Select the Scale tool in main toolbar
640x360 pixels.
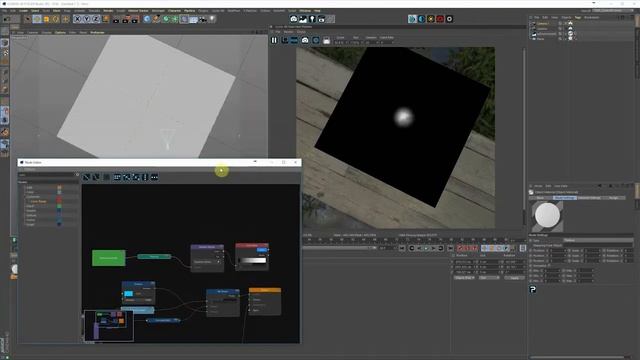pos(47,19)
